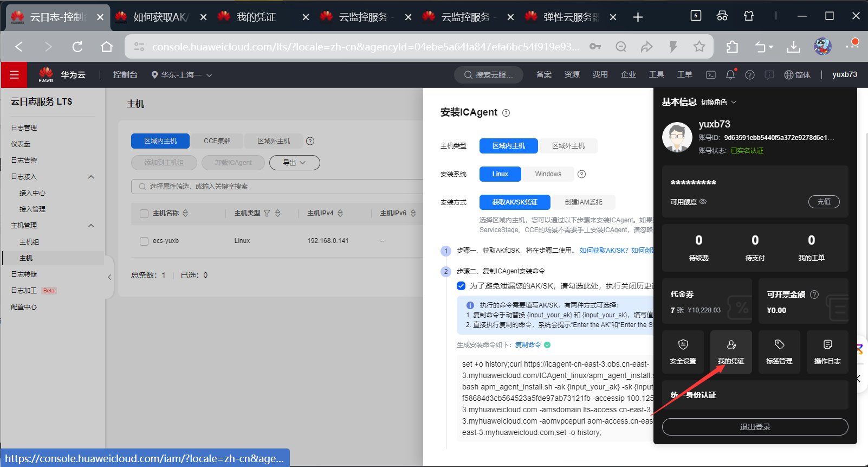
Task: Open the CloudShell terminal icon in header
Action: (x=711, y=75)
